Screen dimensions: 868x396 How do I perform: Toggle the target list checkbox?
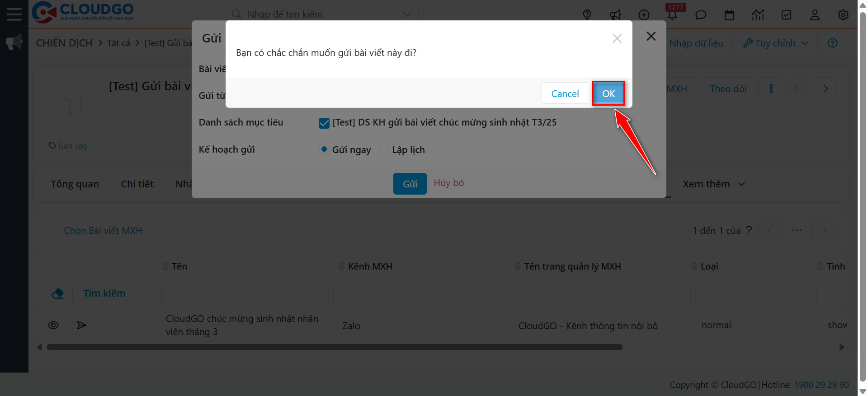(324, 123)
